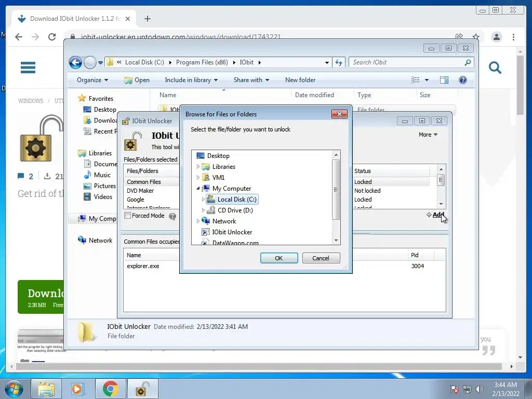Click scroll-down arrow of browse tree
The height and width of the screenshot is (399, 532).
[336, 241]
